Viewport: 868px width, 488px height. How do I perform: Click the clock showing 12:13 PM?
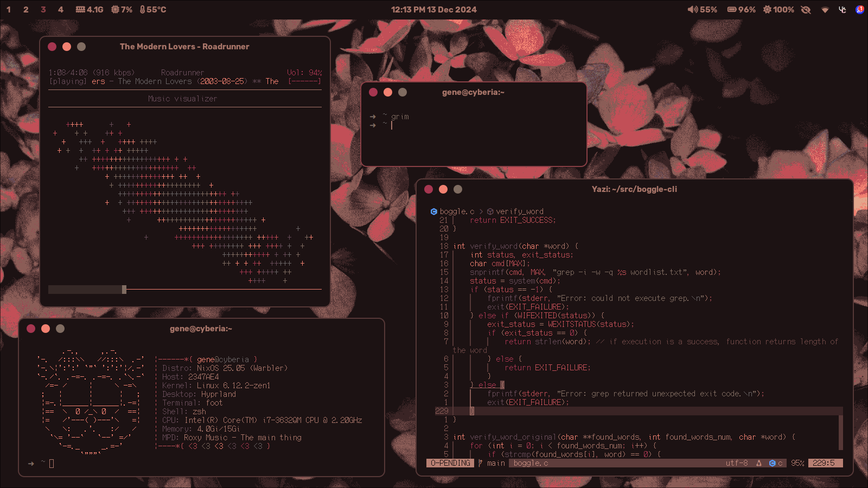pos(433,10)
